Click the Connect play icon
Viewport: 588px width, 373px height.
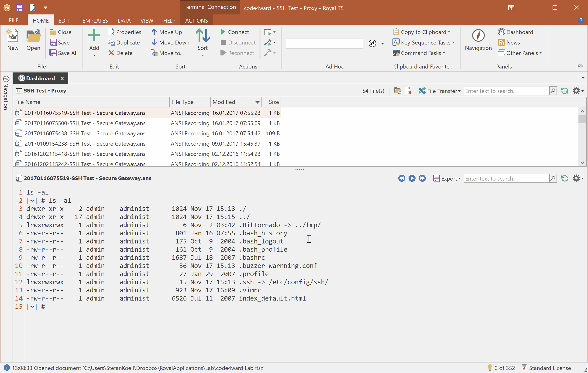[x=223, y=32]
